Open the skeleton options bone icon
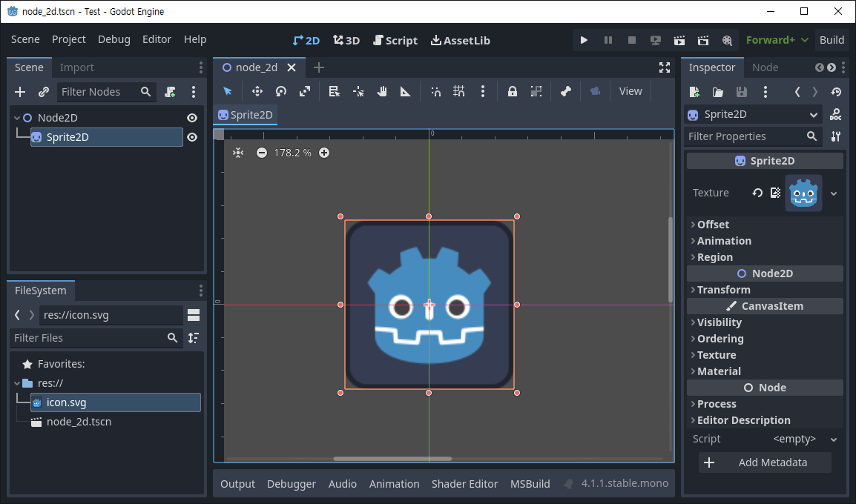Image resolution: width=856 pixels, height=504 pixels. pos(565,91)
